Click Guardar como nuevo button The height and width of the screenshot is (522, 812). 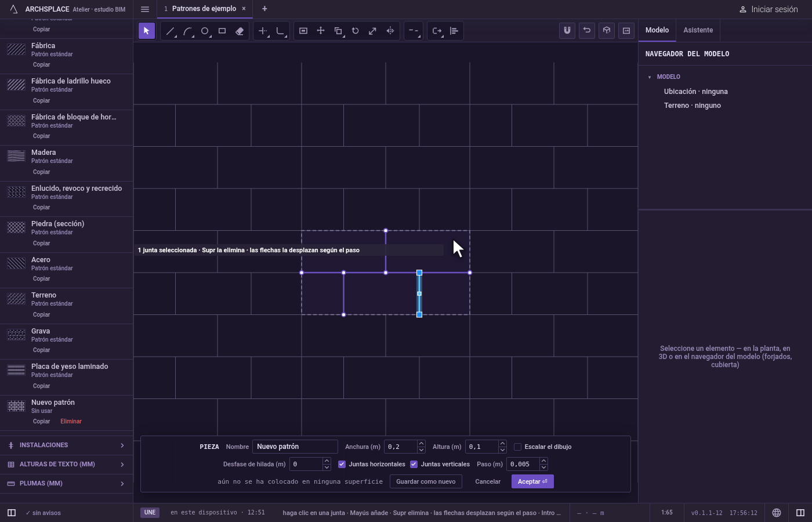(426, 481)
